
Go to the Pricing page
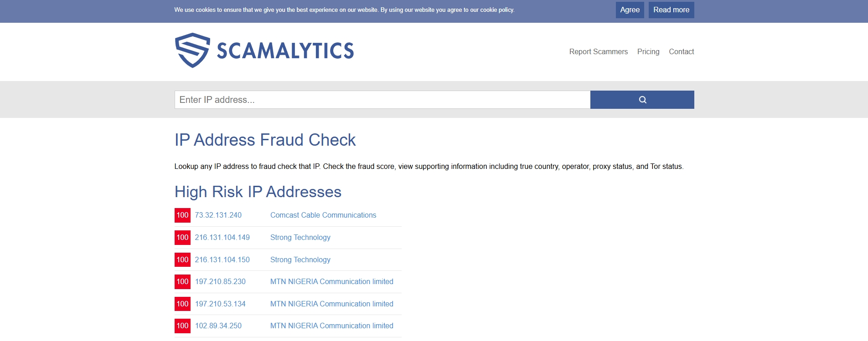click(648, 52)
